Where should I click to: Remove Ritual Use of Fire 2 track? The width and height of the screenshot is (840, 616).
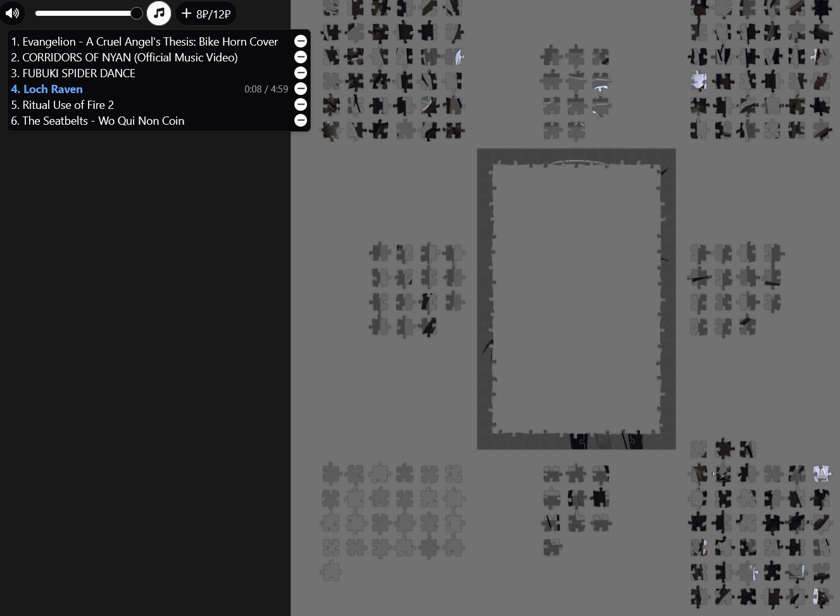click(x=301, y=104)
